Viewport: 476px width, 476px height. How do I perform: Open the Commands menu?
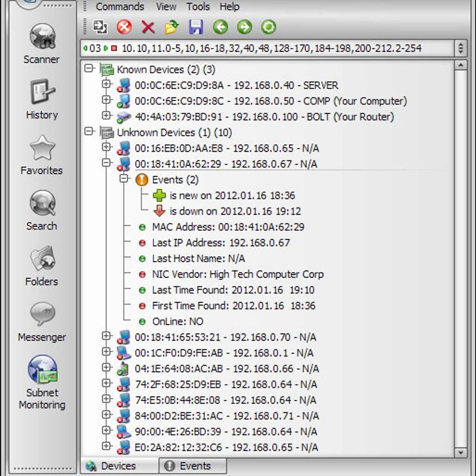(x=120, y=7)
